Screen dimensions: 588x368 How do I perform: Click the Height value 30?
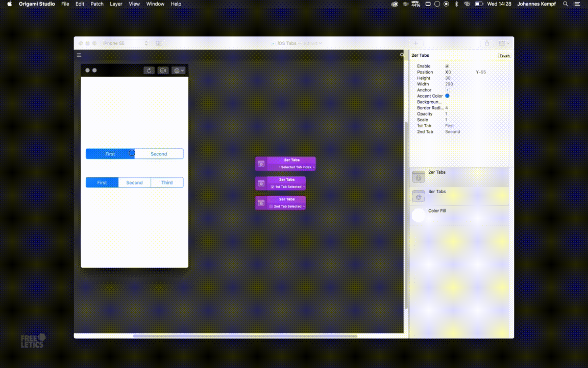tap(448, 78)
